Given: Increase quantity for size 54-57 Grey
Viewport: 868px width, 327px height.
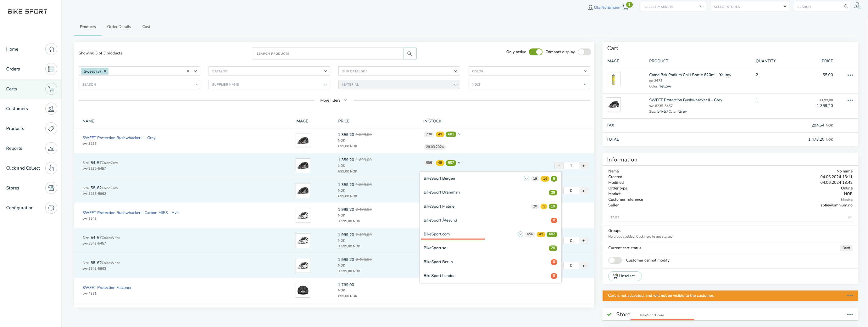Looking at the screenshot, I should tap(584, 166).
